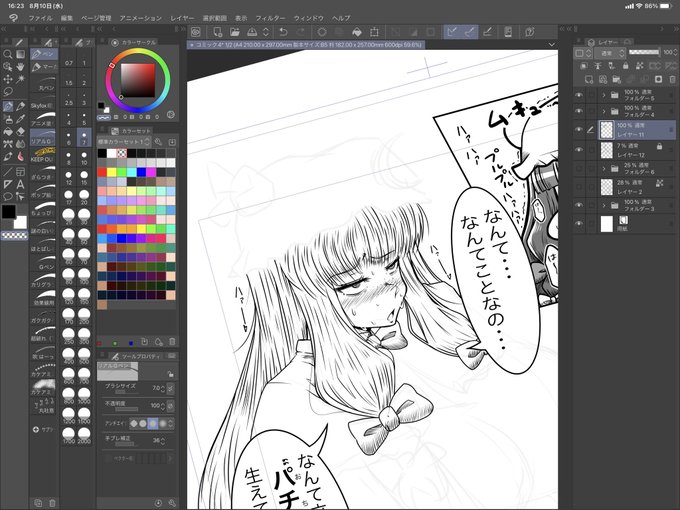The height and width of the screenshot is (510, 680).
Task: Open the フィルター menu
Action: (x=270, y=18)
